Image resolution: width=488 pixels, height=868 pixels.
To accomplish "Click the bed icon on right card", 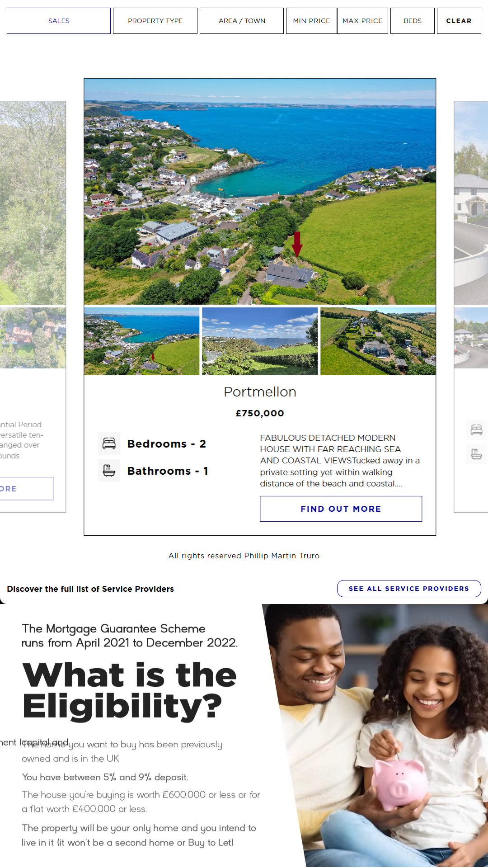I will (x=477, y=429).
